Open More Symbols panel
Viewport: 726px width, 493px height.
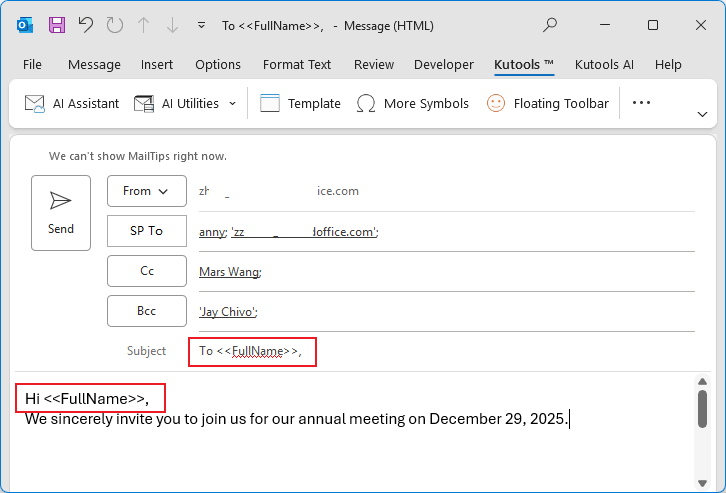(x=413, y=103)
